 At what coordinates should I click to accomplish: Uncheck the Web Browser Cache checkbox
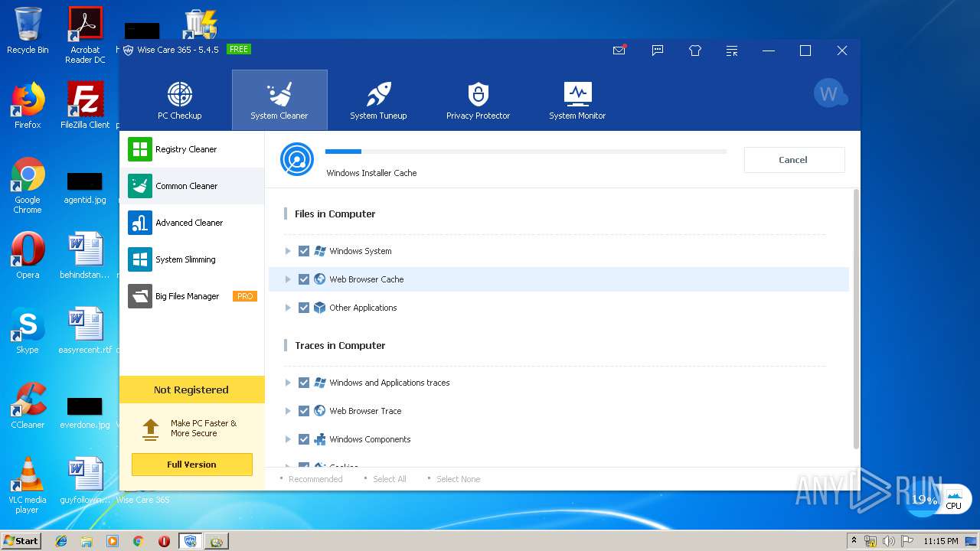pyautogui.click(x=304, y=279)
